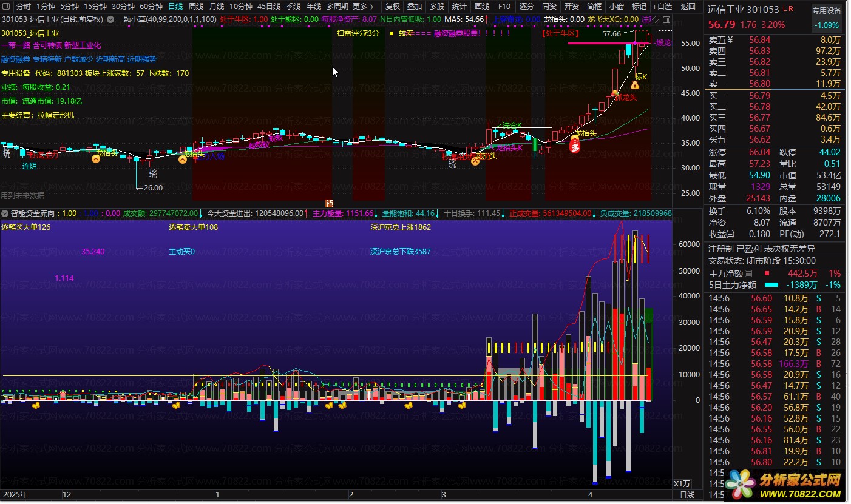Expand the 更多 period options
This screenshot has width=851, height=504.
(362, 7)
